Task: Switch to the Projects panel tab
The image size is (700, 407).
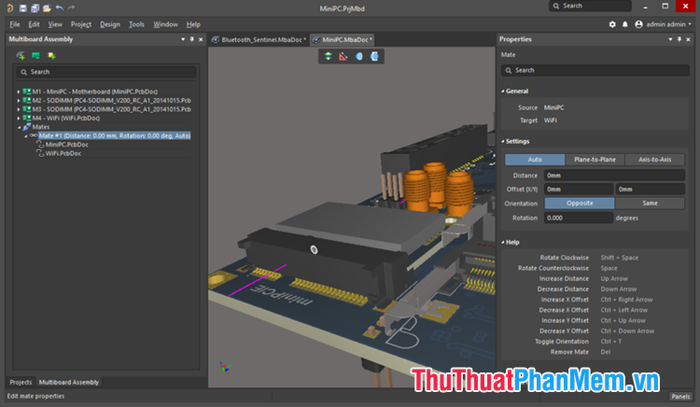Action: [21, 382]
